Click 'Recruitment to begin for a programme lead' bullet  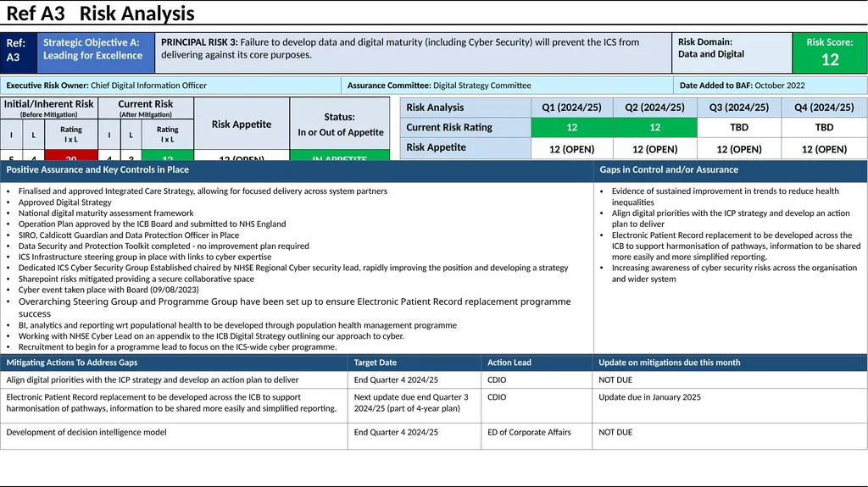coord(177,347)
